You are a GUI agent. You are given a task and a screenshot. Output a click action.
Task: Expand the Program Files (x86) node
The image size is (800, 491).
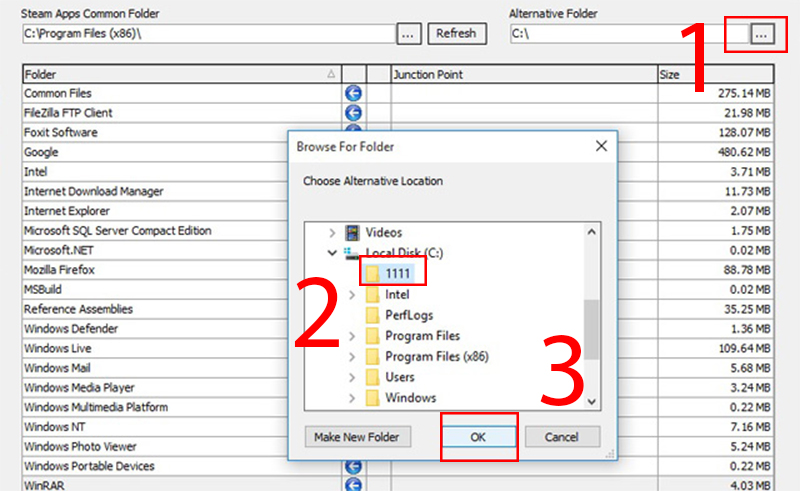[352, 357]
